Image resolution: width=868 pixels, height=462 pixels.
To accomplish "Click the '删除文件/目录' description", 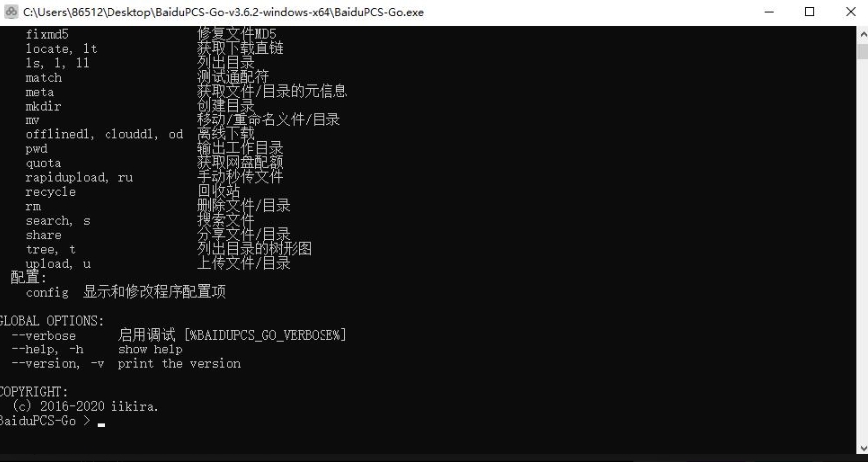I will (244, 206).
